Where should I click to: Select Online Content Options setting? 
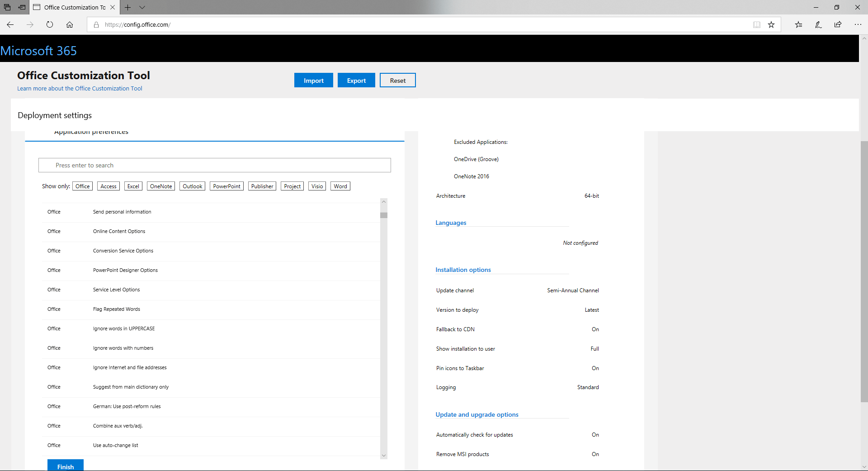point(212,231)
